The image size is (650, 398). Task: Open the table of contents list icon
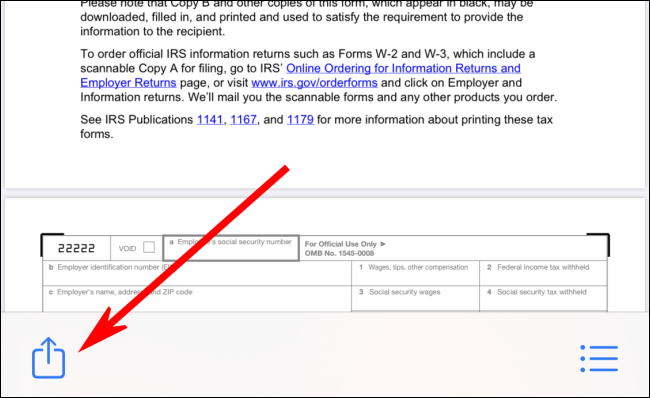point(599,358)
